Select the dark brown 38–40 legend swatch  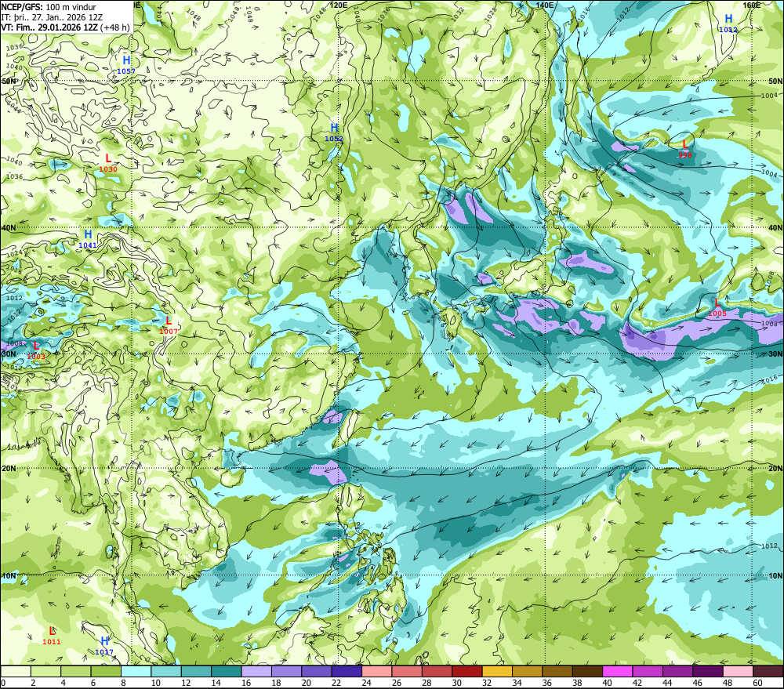[587, 671]
